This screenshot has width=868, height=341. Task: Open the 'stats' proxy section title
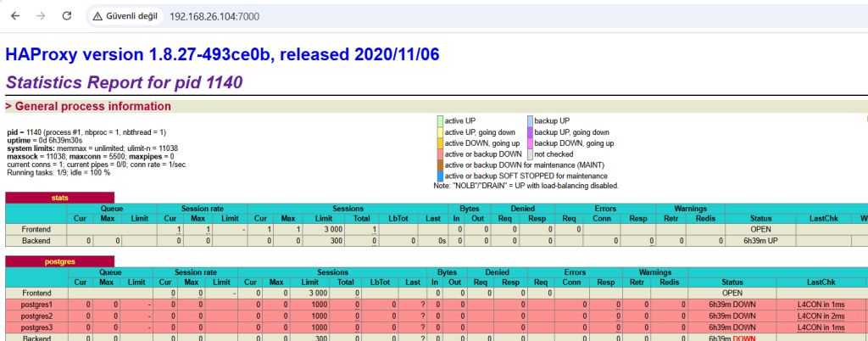[59, 198]
